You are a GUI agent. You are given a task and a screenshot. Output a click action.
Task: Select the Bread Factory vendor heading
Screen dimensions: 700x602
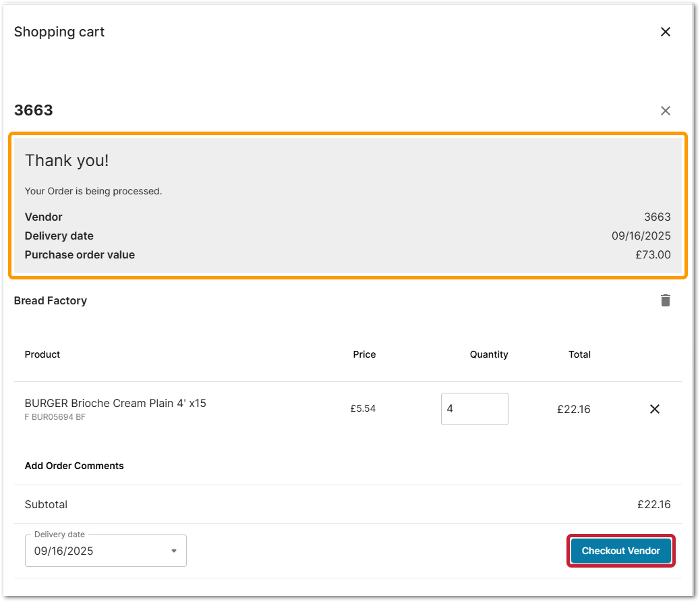(x=51, y=300)
